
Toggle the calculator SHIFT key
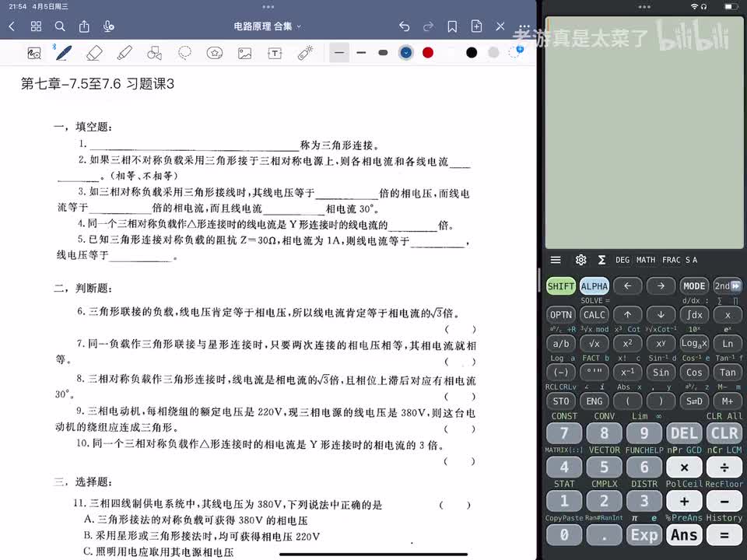pos(561,285)
